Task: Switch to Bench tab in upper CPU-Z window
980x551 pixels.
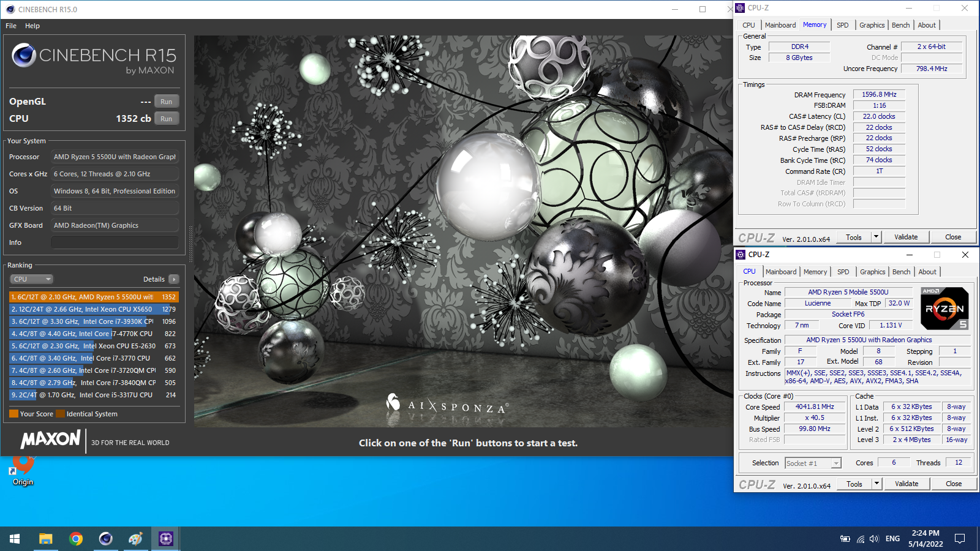Action: (900, 25)
